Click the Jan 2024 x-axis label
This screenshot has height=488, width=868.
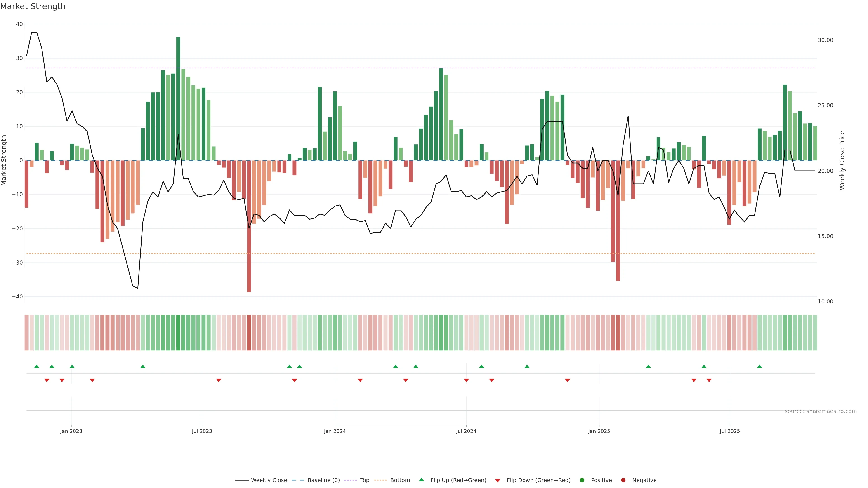[x=335, y=431]
